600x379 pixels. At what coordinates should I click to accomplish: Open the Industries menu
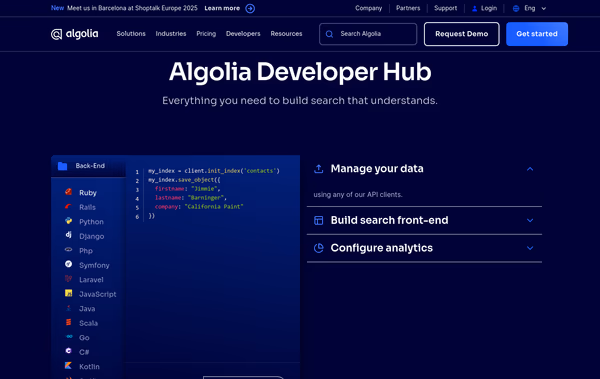171,34
